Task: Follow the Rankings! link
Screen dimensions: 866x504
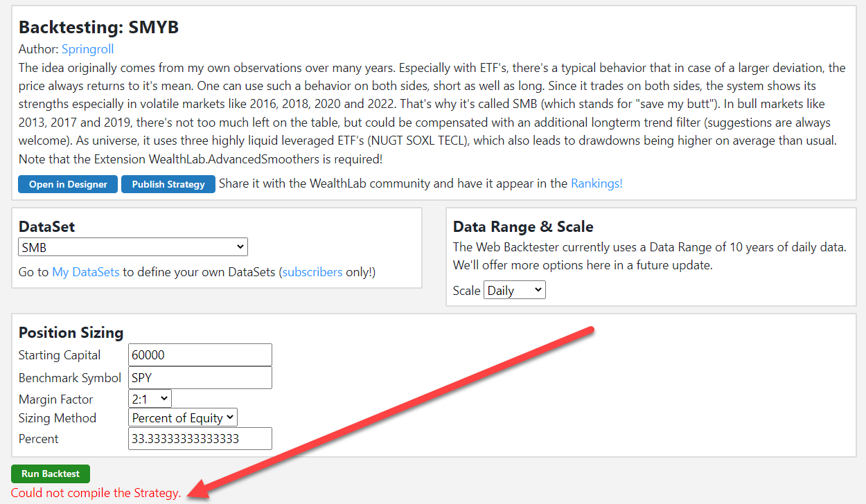Action: coord(597,183)
